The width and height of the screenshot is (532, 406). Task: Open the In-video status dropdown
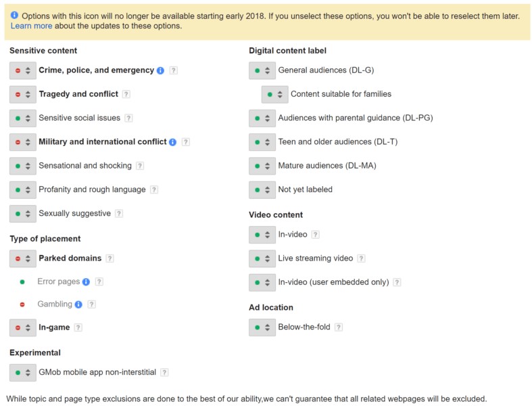[262, 235]
